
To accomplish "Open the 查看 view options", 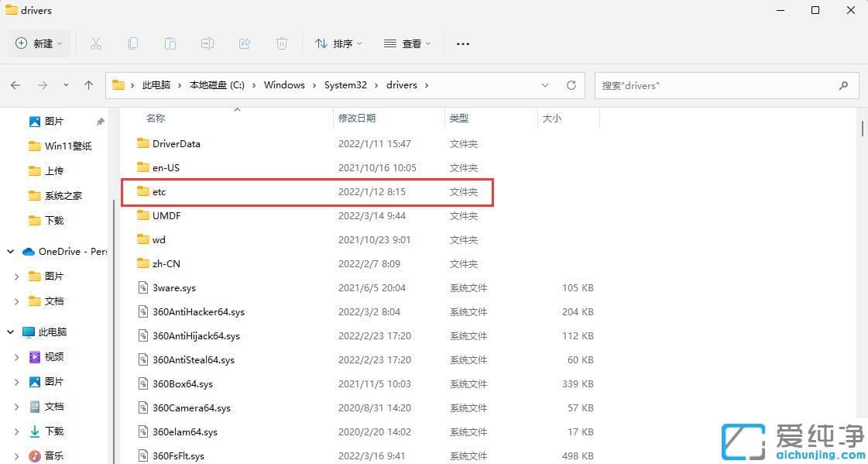I will (x=407, y=43).
